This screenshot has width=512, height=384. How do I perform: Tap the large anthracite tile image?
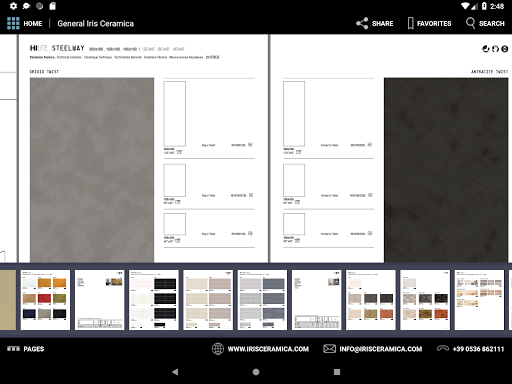[x=446, y=170]
